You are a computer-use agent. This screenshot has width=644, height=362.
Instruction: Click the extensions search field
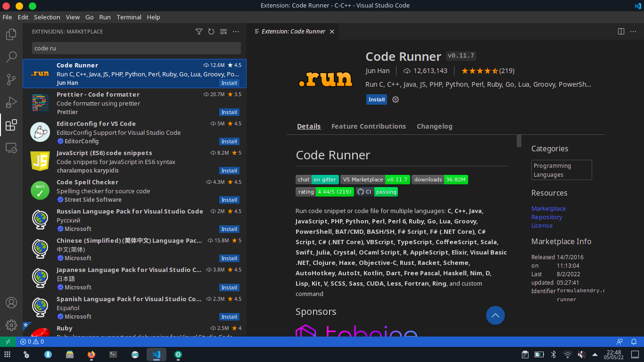coord(136,48)
